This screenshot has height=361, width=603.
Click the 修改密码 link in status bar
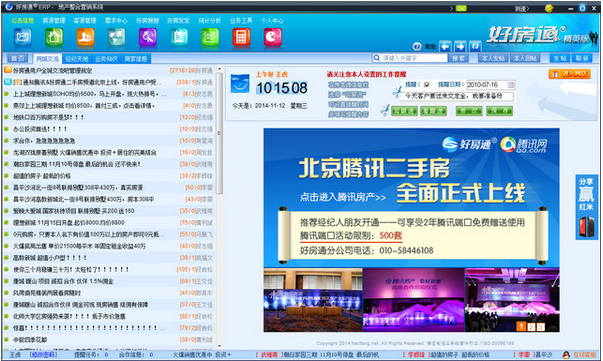click(x=44, y=355)
